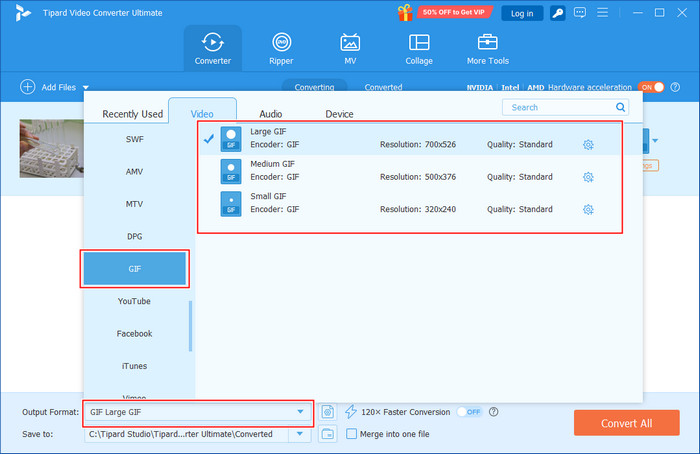
Task: Click the Small GIF format icon
Action: [x=231, y=204]
